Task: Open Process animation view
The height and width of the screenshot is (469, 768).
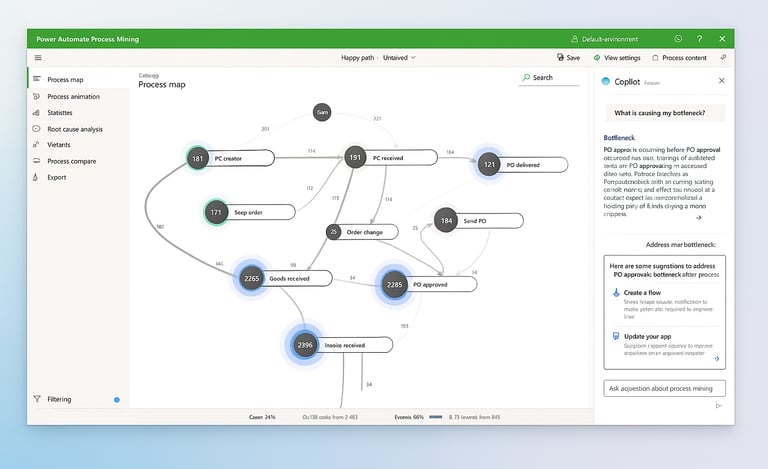Action: [73, 96]
